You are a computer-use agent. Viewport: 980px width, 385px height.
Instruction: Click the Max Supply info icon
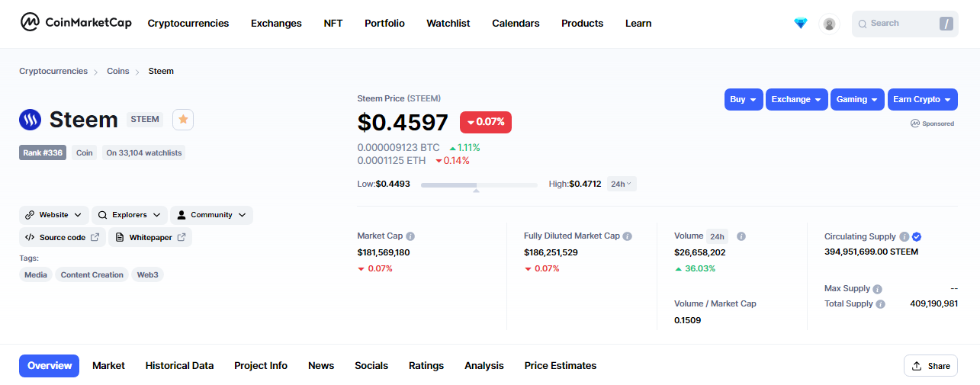(877, 289)
